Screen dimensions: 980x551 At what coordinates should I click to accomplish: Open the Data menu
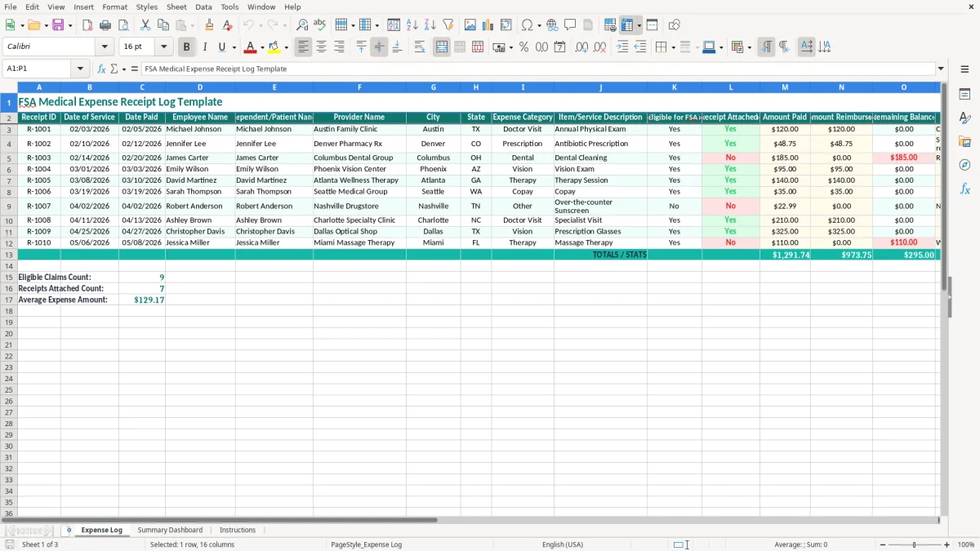(203, 7)
